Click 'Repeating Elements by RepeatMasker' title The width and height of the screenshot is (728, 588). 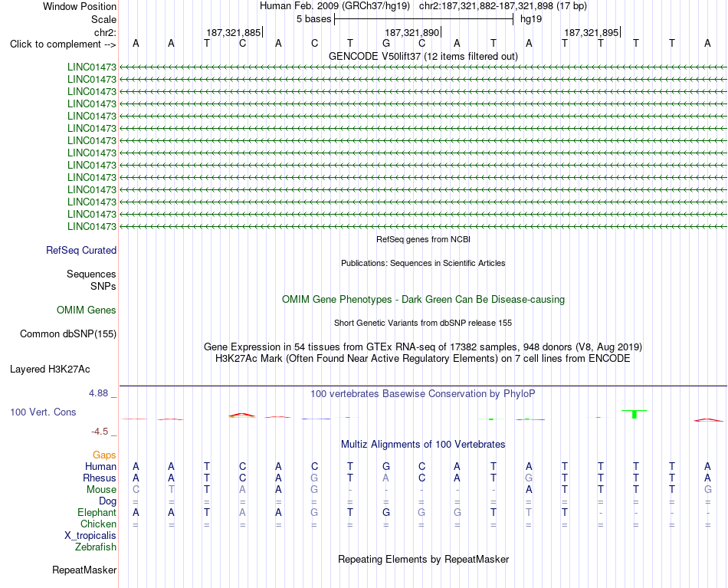423,559
